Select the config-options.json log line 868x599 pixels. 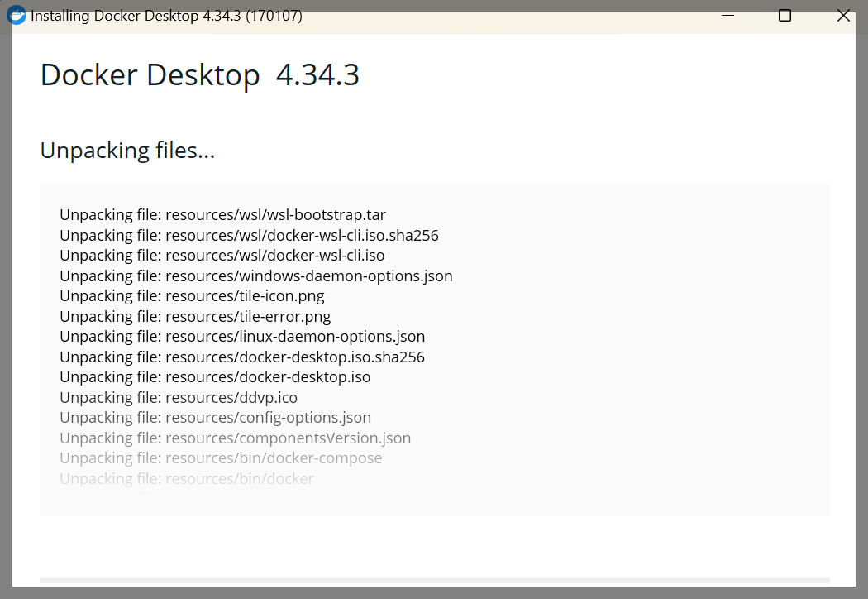tap(215, 417)
